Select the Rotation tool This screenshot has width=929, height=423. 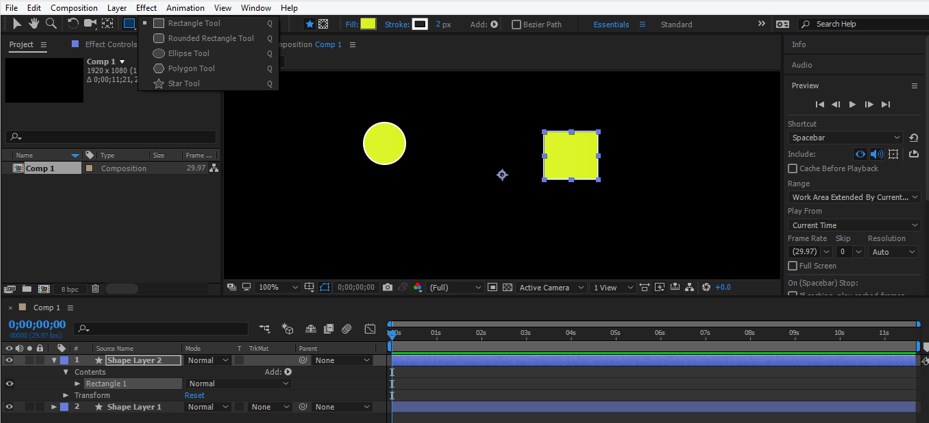click(73, 24)
